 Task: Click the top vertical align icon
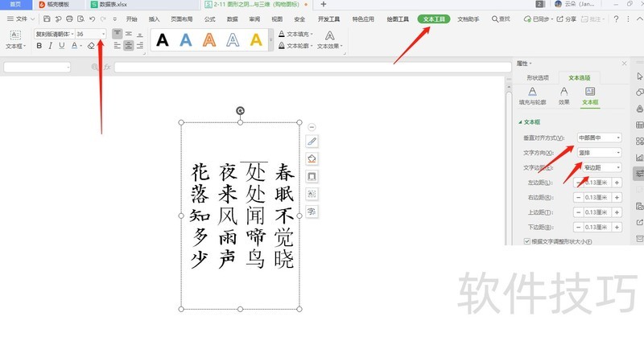click(117, 34)
